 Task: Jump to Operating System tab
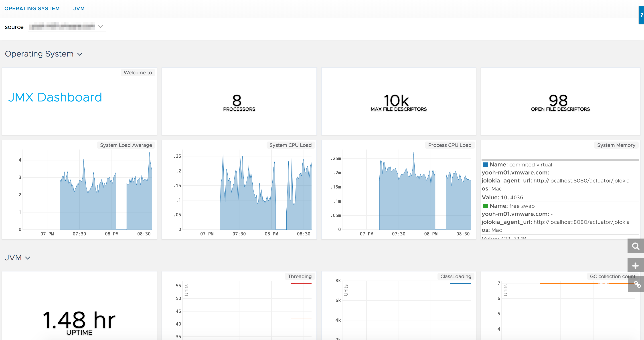(x=32, y=8)
